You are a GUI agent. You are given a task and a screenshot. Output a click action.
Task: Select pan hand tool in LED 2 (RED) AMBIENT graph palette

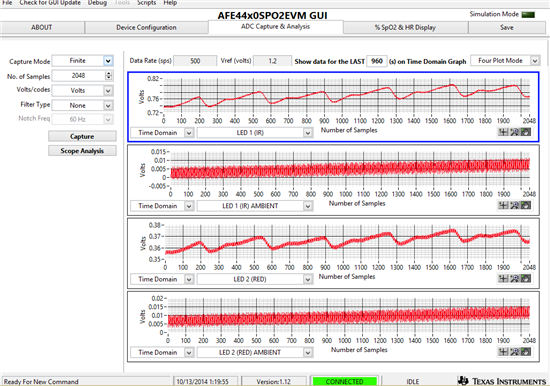525,352
